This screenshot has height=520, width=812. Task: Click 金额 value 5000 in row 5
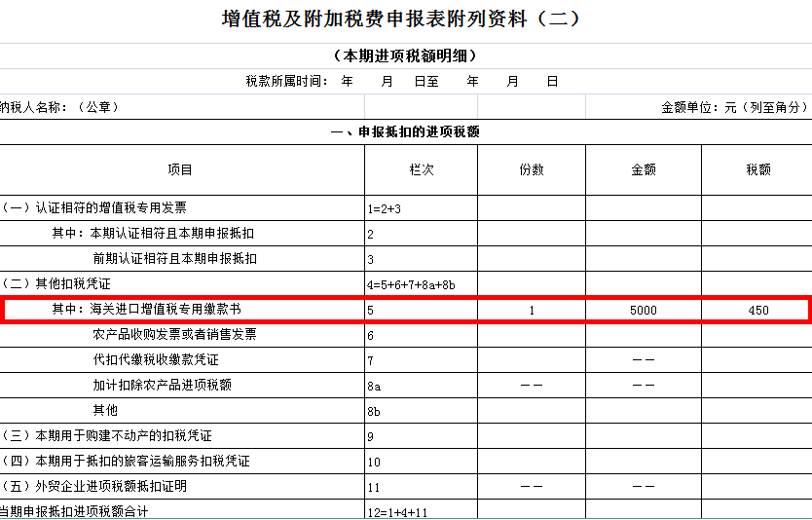644,310
